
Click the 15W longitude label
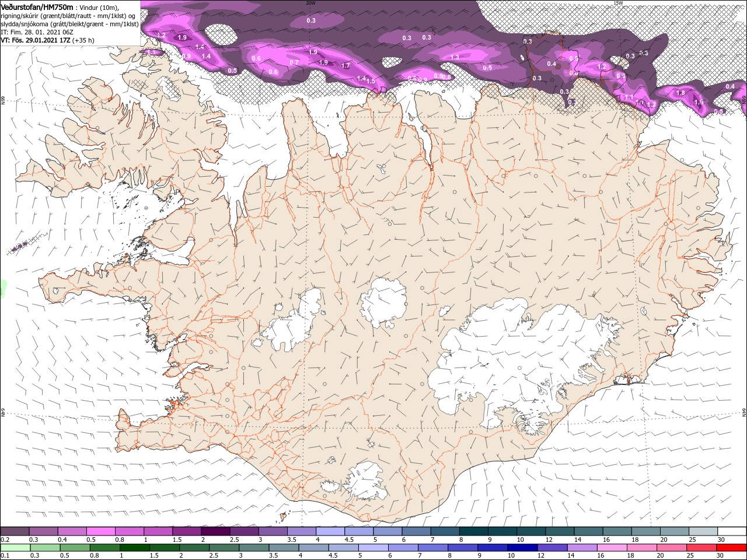[618, 3]
